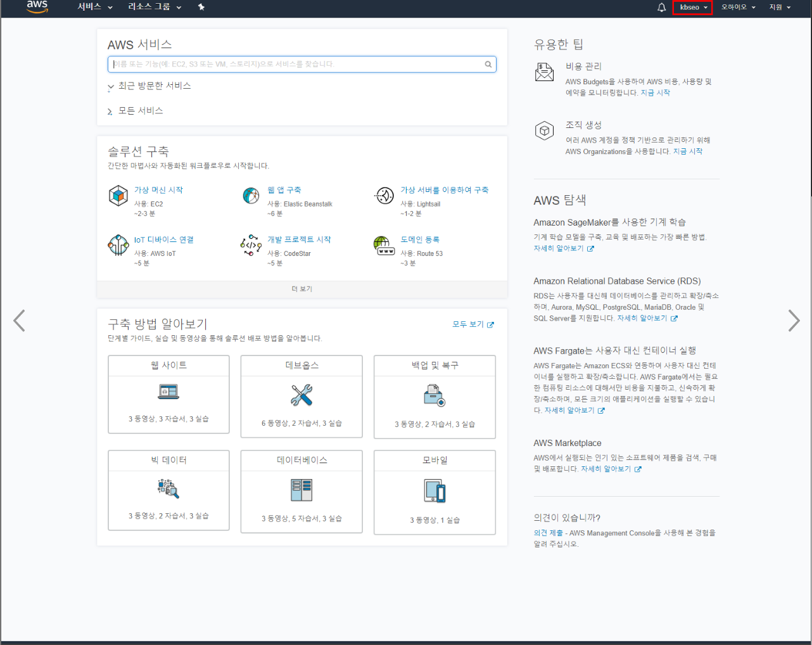Open the 데브옵스 tutorial card
812x645 pixels.
[301, 396]
